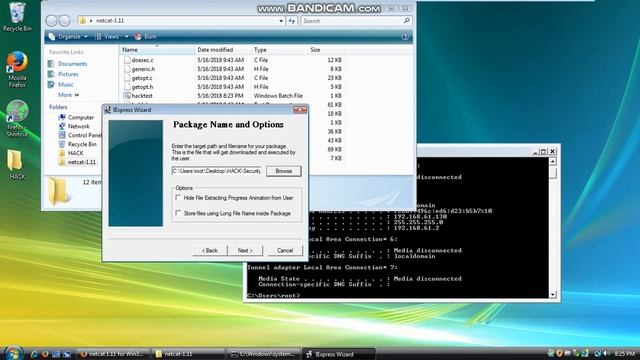Click the Explorer back arrow button
Screen dimensions: 640x360
(51, 20)
